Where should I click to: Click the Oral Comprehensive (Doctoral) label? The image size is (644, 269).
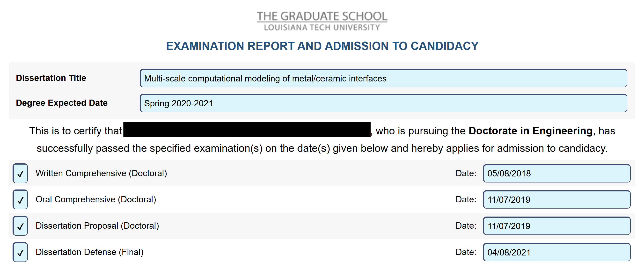(96, 199)
